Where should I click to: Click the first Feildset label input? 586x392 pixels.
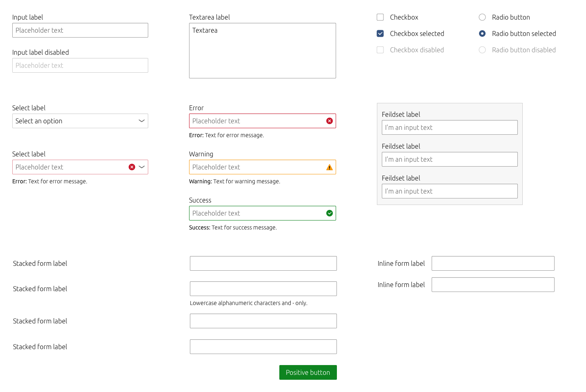(450, 127)
